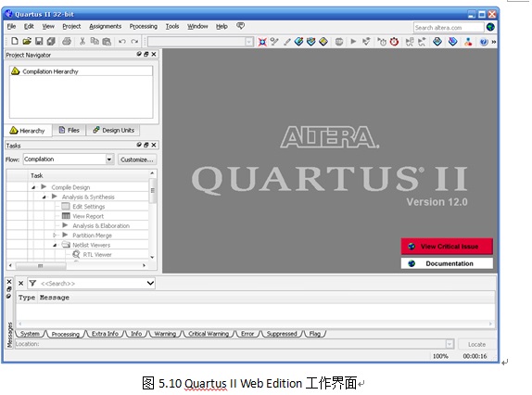Select the Analysis & Elaboration task row
The height and width of the screenshot is (395, 532).
point(96,225)
